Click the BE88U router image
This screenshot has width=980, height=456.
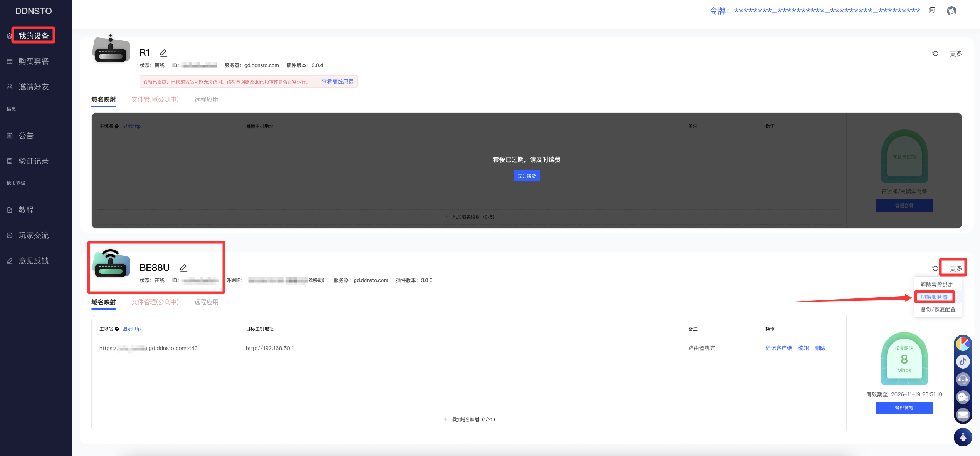(x=111, y=264)
